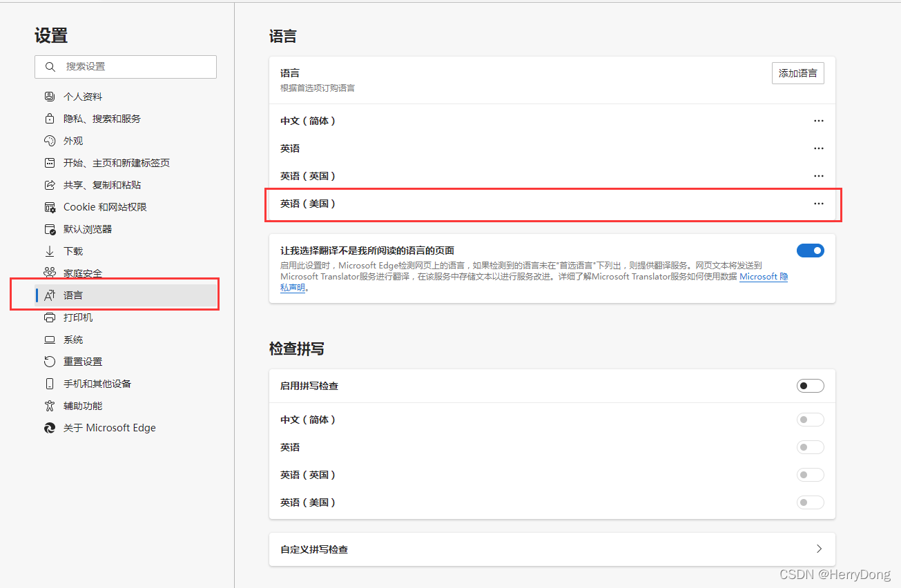Click the Microsoft Edge logo icon
The width and height of the screenshot is (901, 588).
50,428
